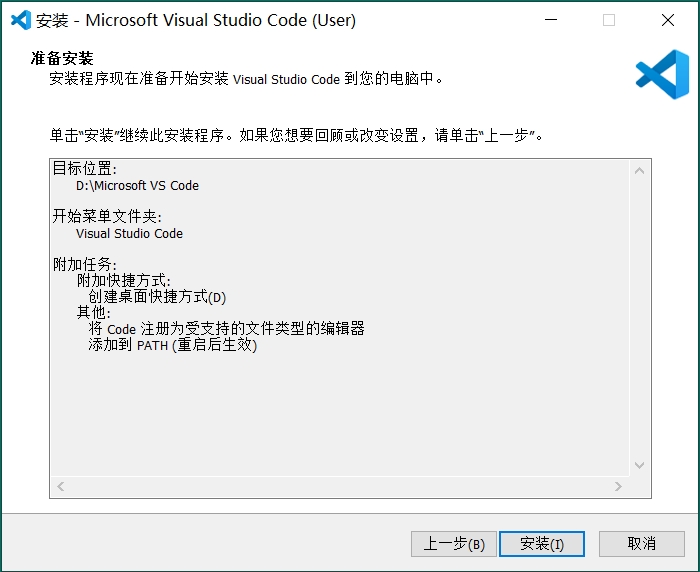Click the horizontal scrollbar track of summary

(x=339, y=486)
